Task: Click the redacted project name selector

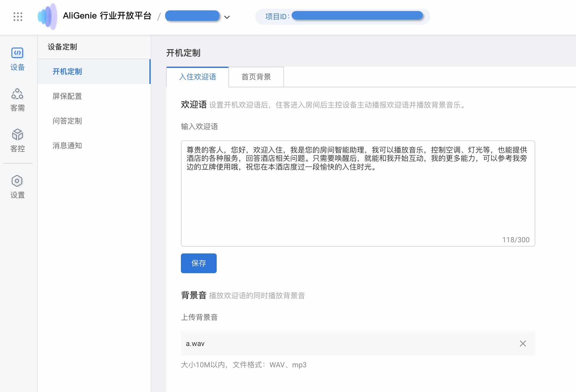Action: coord(192,16)
